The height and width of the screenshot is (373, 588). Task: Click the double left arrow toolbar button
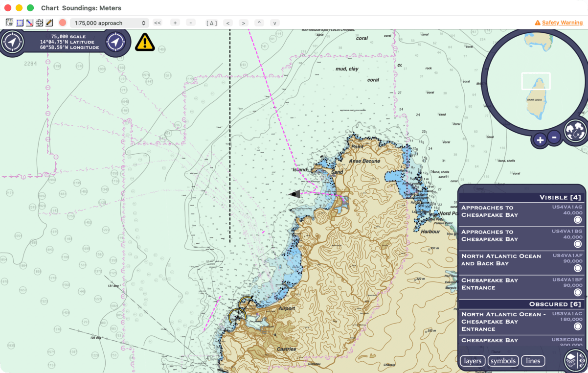[x=158, y=23]
